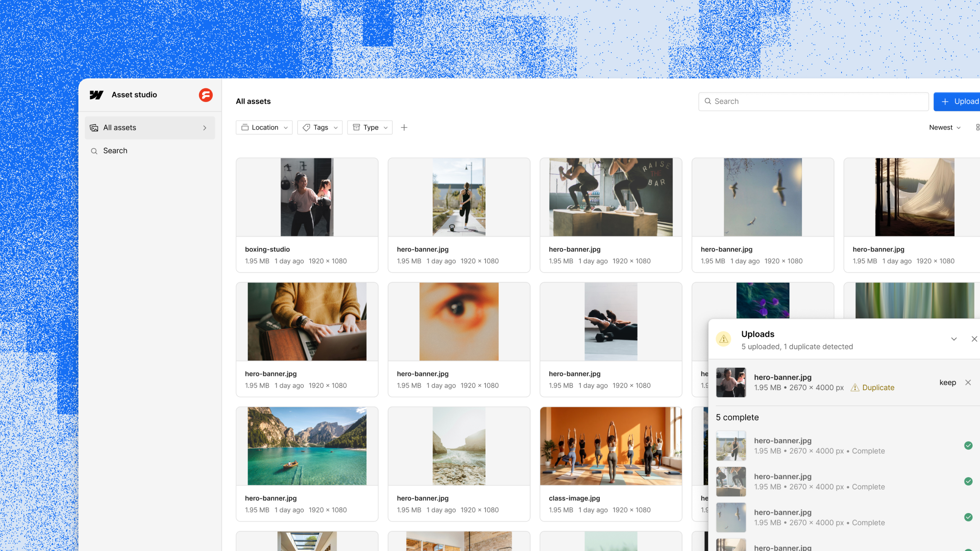Click the blue Upload button

[x=957, y=101]
